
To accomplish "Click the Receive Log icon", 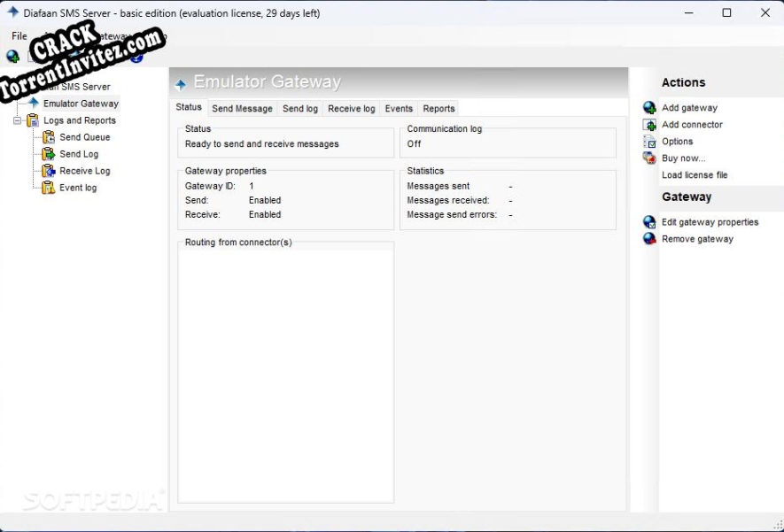I will (47, 170).
